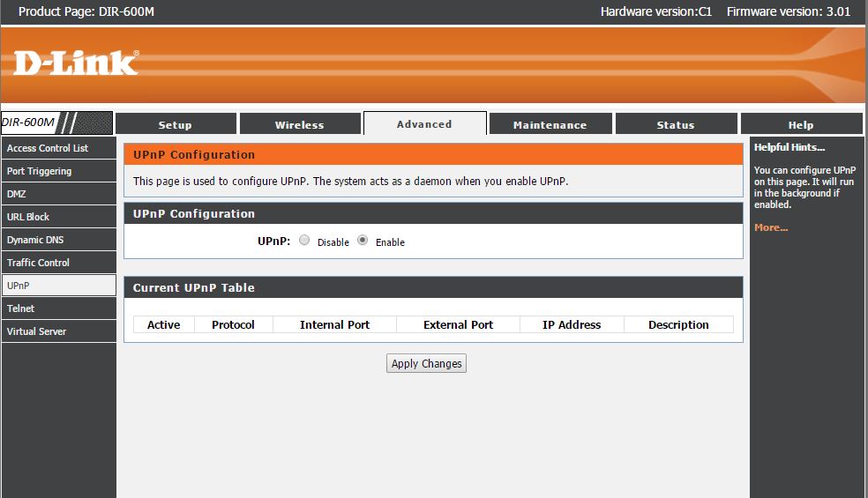
Task: Click the Current UPnP Table heading
Action: (x=194, y=287)
